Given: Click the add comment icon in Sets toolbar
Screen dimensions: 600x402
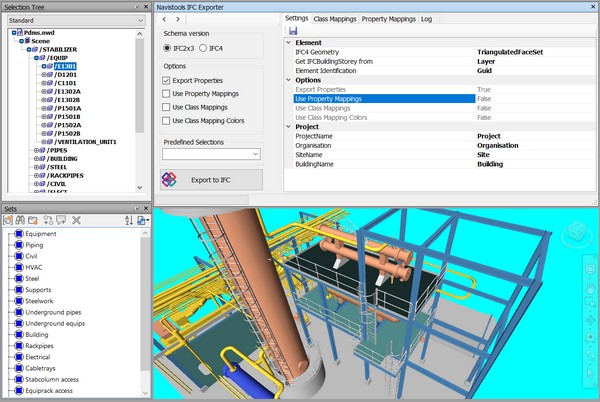Looking at the screenshot, I should pos(62,219).
